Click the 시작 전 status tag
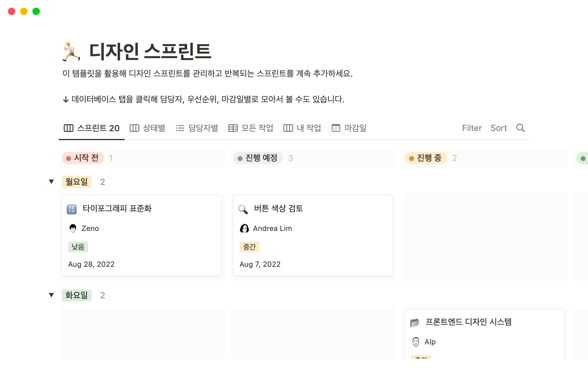Viewport: 588px width, 368px height. pos(83,158)
